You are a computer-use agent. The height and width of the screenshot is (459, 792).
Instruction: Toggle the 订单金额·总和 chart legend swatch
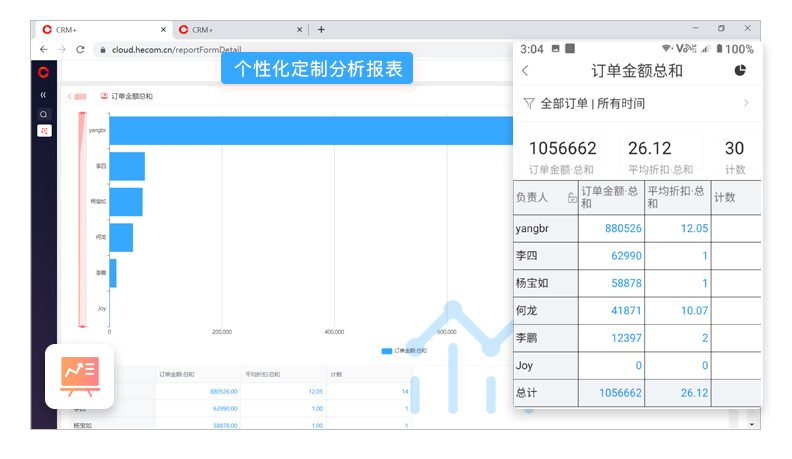pyautogui.click(x=387, y=351)
